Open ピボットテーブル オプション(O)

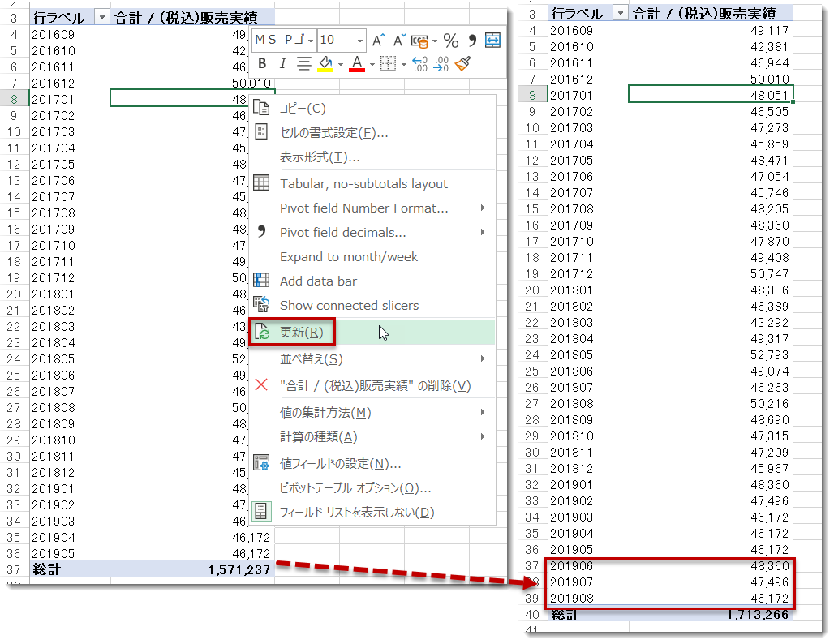click(x=372, y=487)
